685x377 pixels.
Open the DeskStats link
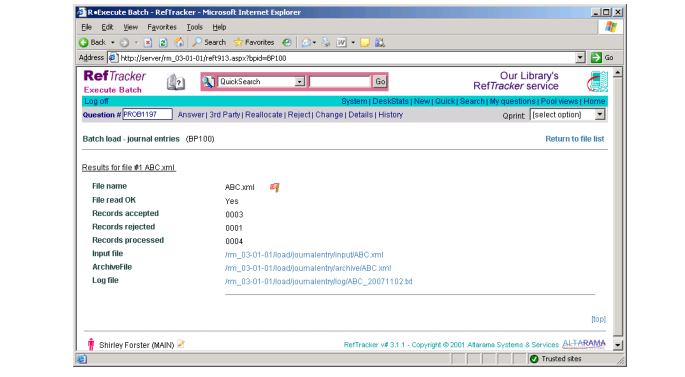391,101
